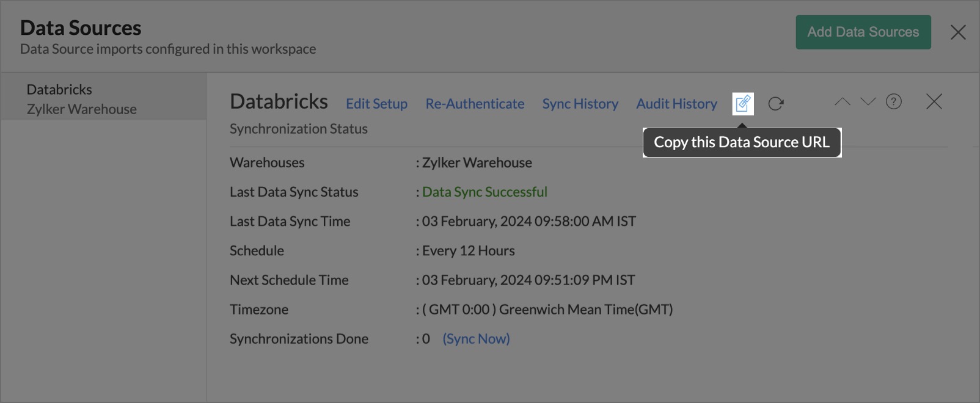Click the Databricks panel title
This screenshot has width=980, height=403.
click(x=279, y=101)
